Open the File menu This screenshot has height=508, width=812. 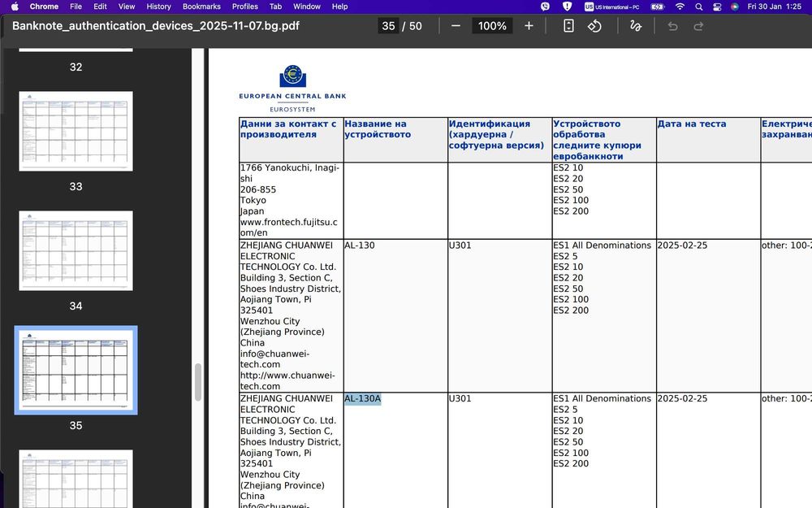pyautogui.click(x=76, y=7)
